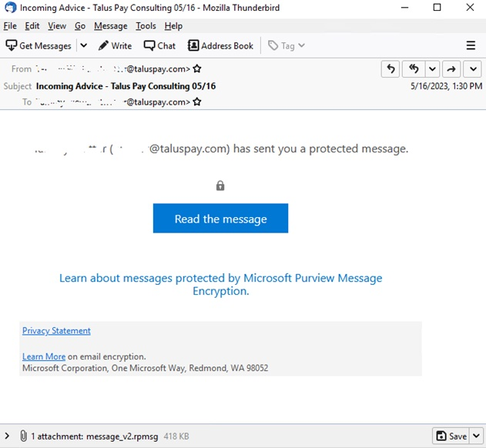Click the Reply arrow icon

point(390,69)
